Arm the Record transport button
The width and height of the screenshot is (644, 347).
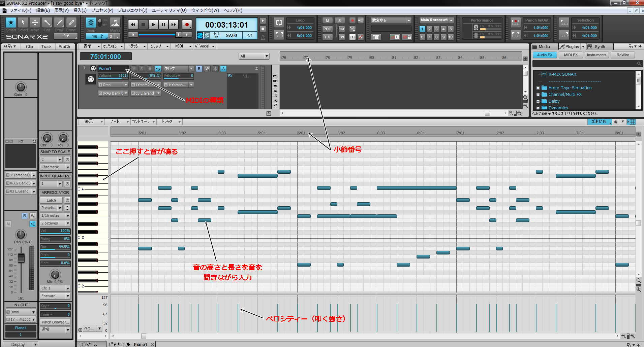tap(187, 24)
